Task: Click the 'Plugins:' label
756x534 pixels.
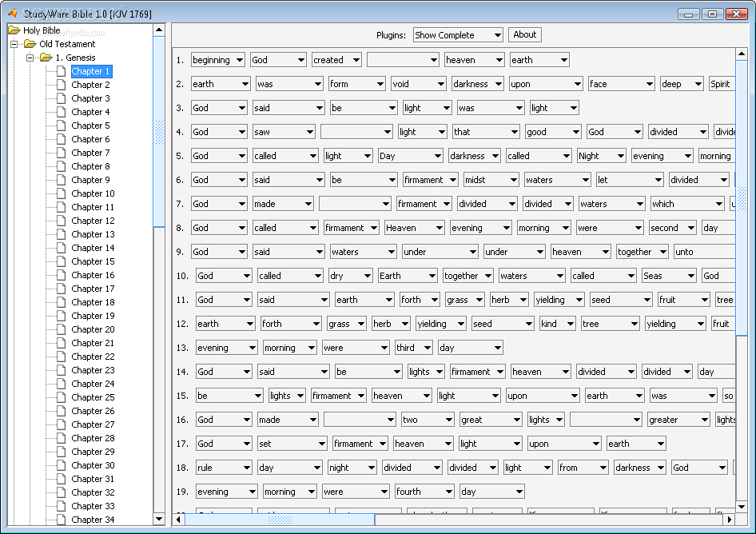Action: click(391, 35)
